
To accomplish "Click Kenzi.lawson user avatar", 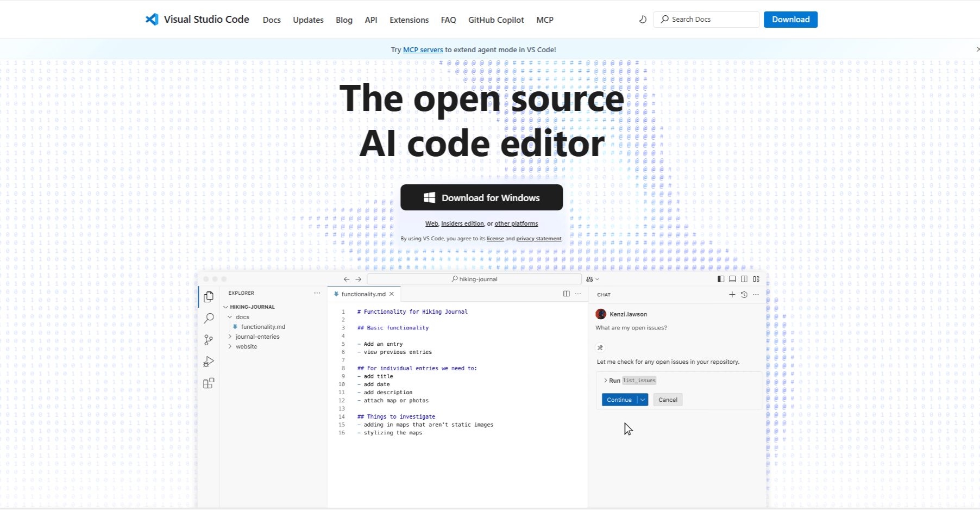I will click(601, 314).
